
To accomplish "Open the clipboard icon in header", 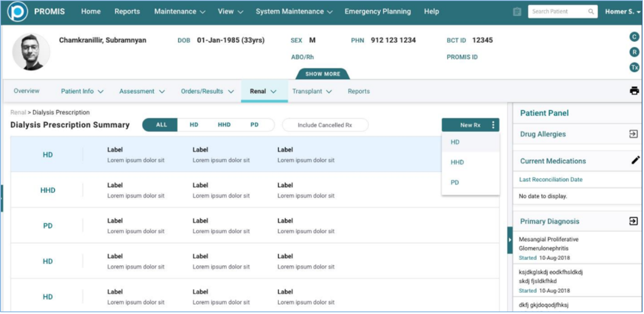I will point(517,12).
